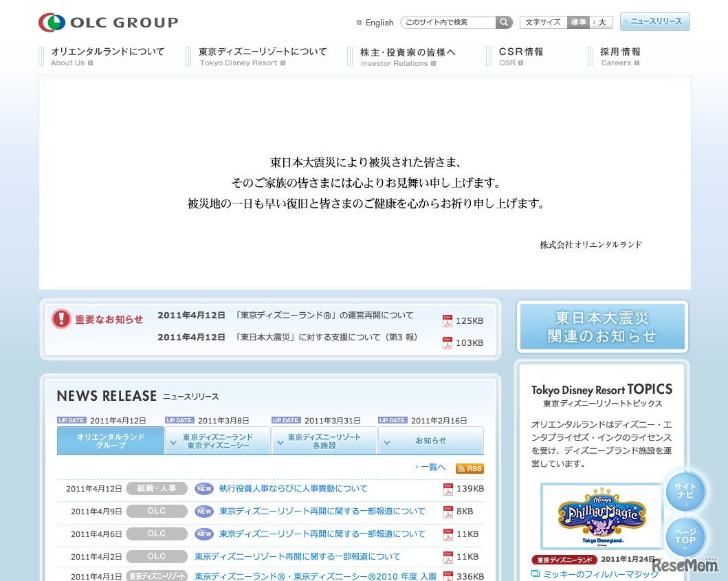Open PDF icon for 139KB file

pyautogui.click(x=448, y=489)
